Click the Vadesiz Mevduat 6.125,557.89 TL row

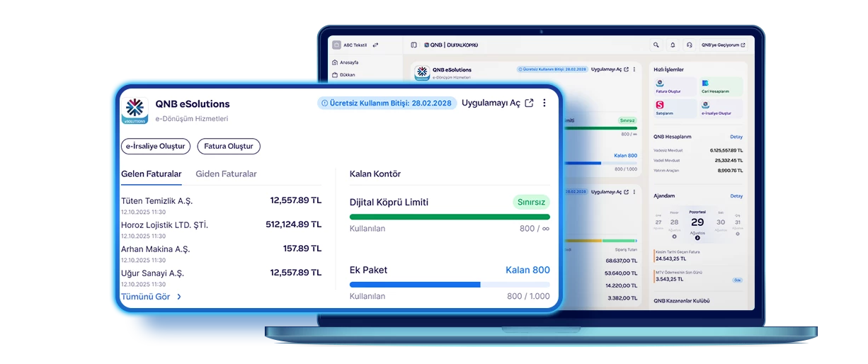(x=698, y=150)
